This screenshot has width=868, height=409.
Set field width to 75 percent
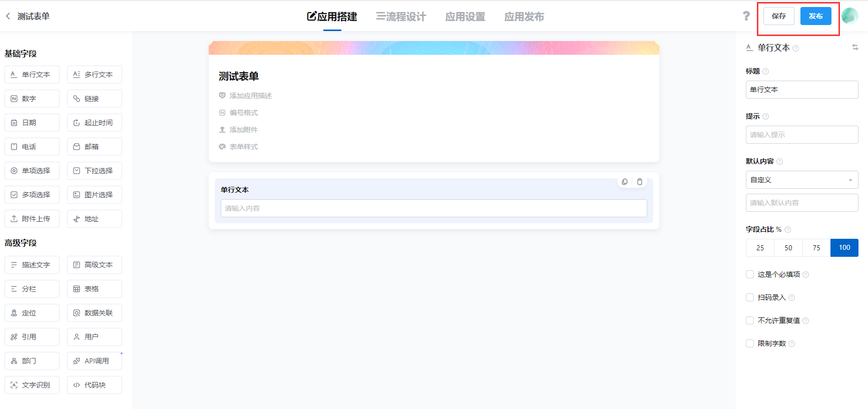point(816,248)
